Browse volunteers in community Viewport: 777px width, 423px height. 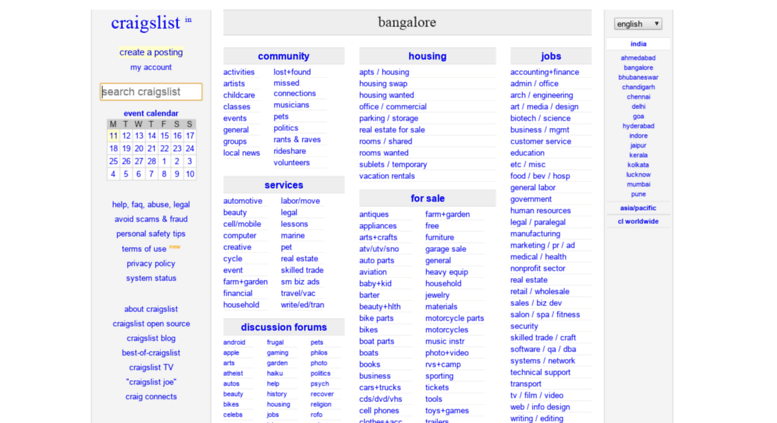(x=292, y=162)
